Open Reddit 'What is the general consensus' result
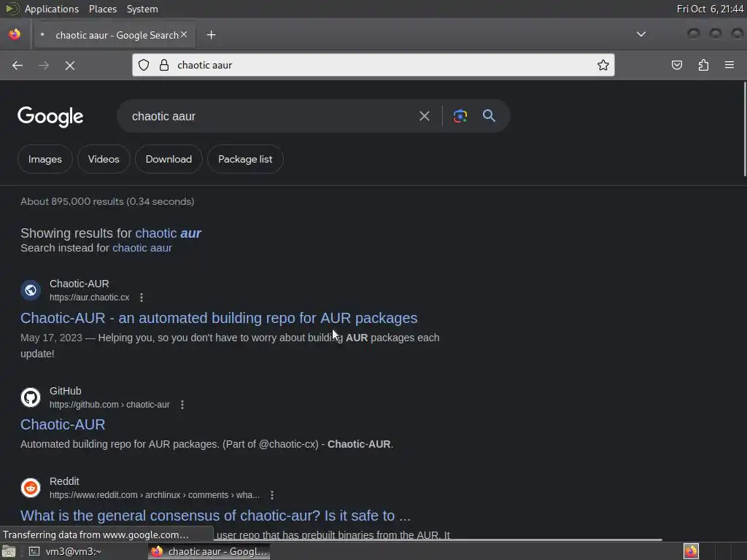The height and width of the screenshot is (560, 747). (215, 516)
